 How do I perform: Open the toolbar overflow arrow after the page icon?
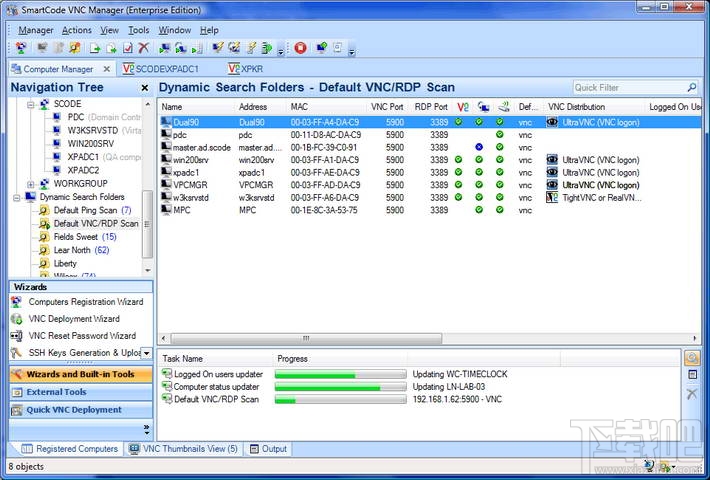pos(351,52)
